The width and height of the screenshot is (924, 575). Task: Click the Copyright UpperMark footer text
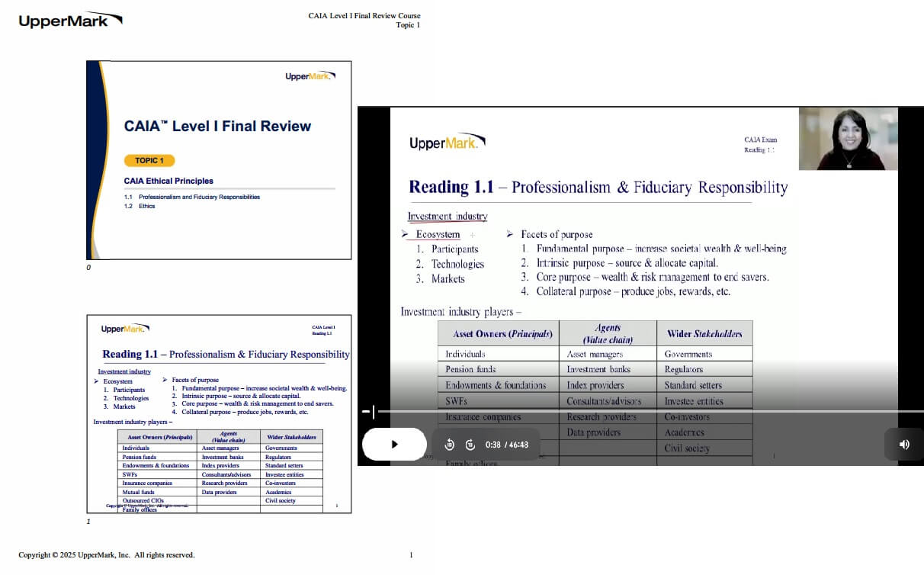click(107, 555)
